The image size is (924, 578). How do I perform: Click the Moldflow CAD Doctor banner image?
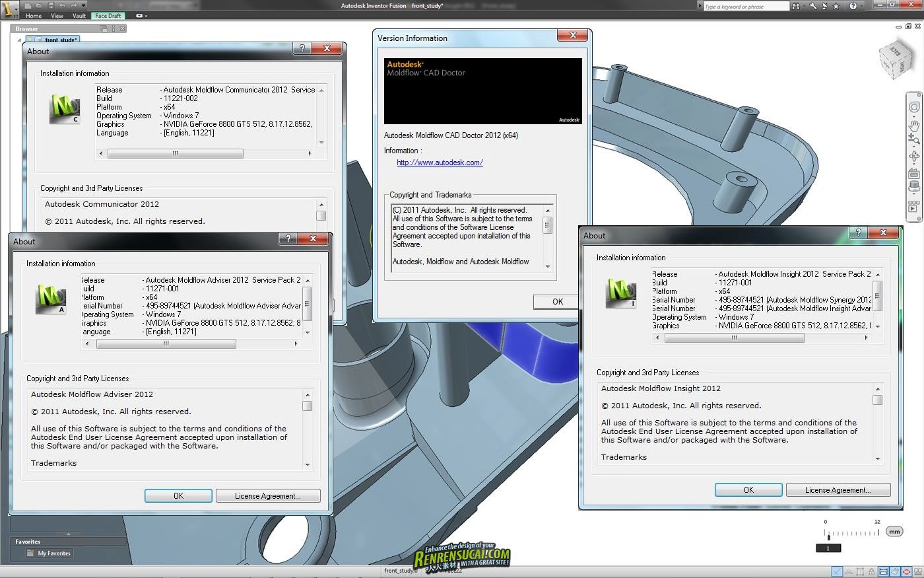(483, 91)
